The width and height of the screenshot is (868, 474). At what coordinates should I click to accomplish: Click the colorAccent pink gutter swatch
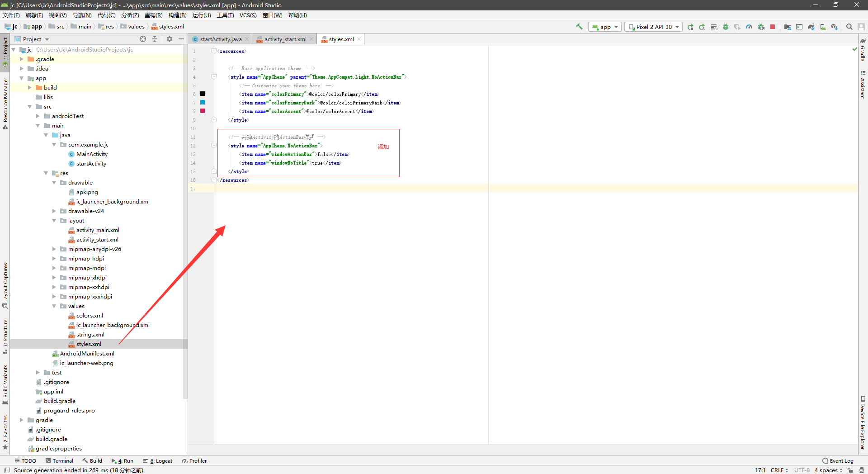tap(203, 111)
